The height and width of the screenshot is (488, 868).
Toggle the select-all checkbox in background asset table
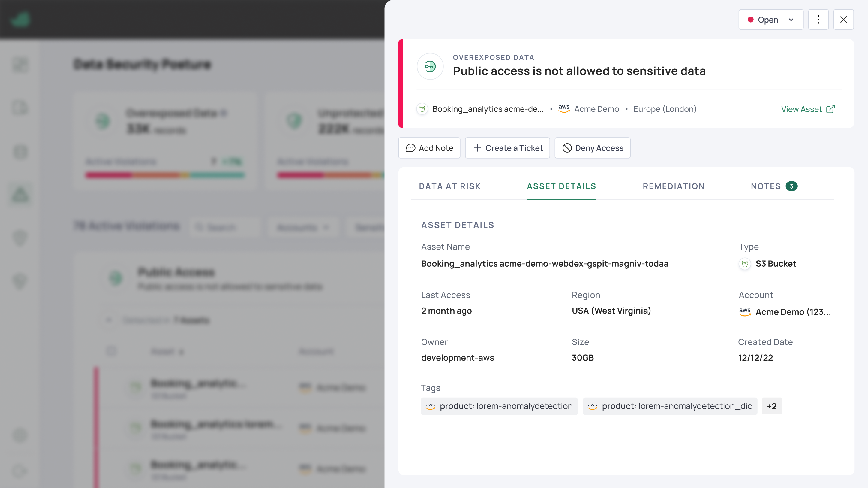111,351
